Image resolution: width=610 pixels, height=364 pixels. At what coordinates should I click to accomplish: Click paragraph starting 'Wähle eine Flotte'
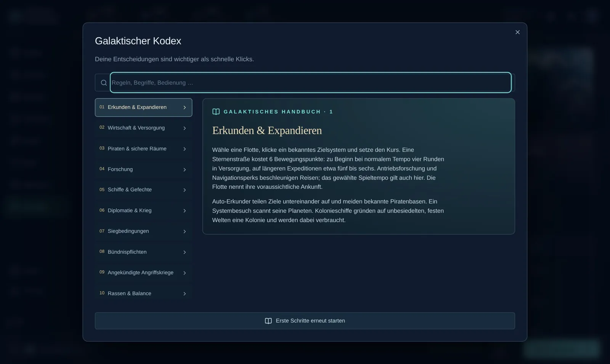pos(328,168)
